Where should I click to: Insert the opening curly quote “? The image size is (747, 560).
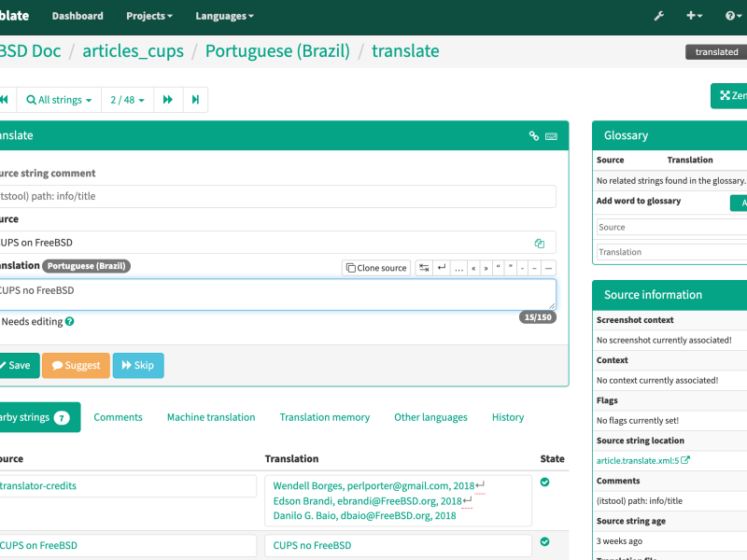pyautogui.click(x=499, y=268)
